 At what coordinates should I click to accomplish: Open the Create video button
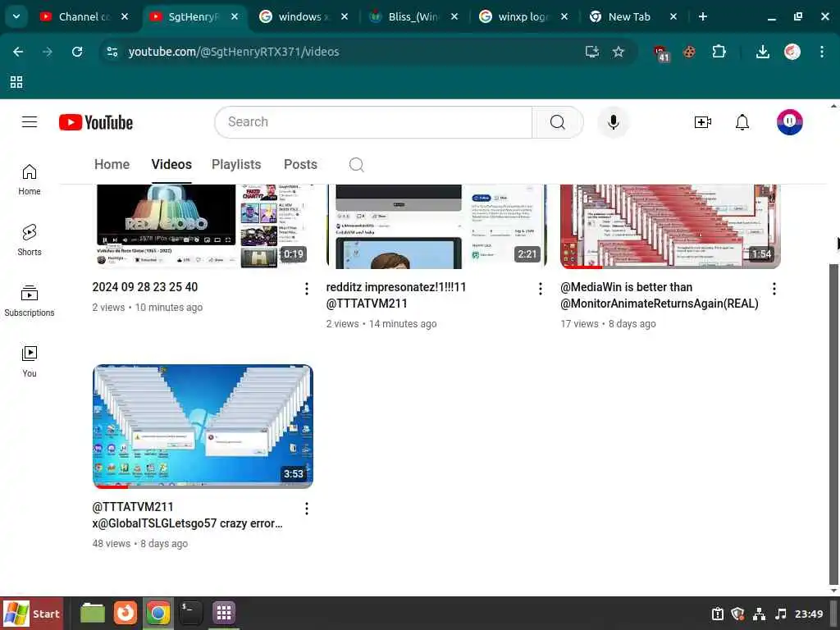[702, 122]
